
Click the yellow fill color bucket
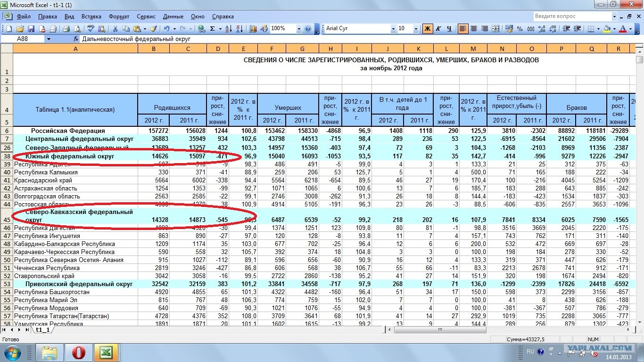click(x=607, y=29)
